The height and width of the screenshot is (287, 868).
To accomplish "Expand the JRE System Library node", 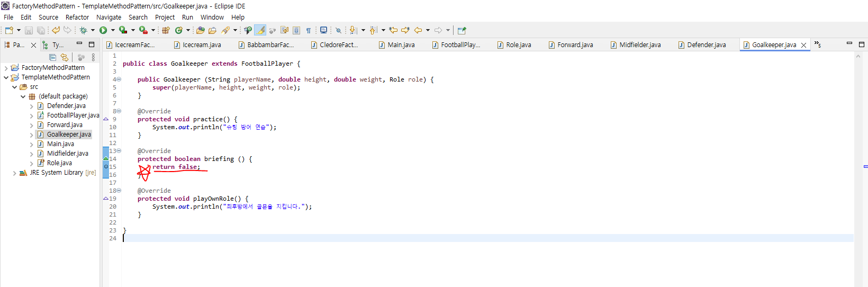I will [x=14, y=173].
